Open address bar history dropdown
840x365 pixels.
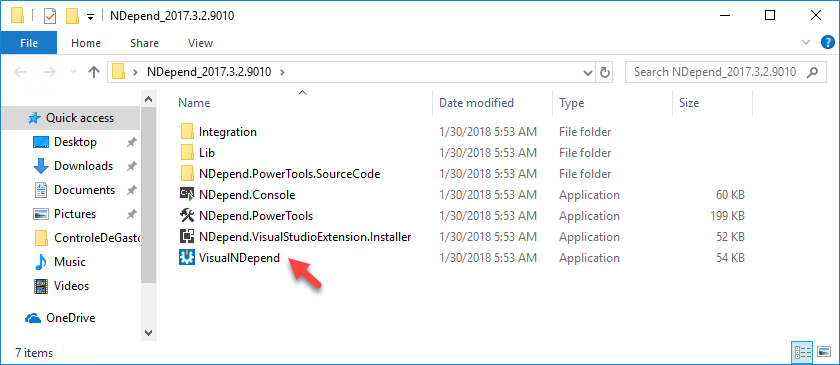(588, 72)
